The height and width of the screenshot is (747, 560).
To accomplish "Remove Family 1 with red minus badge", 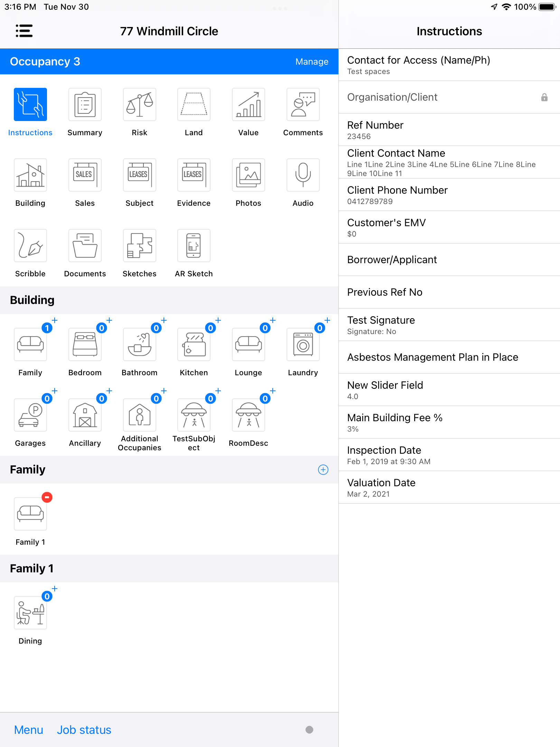I will [47, 497].
